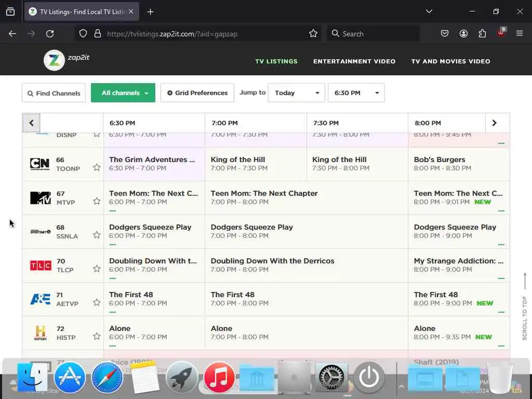Click the Find Channels button
This screenshot has width=532, height=399.
[54, 92]
